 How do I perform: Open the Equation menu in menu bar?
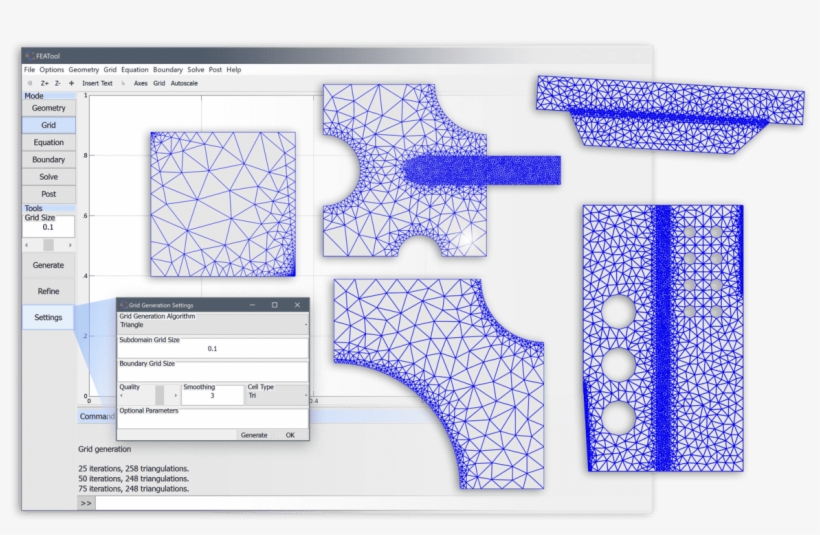[135, 70]
